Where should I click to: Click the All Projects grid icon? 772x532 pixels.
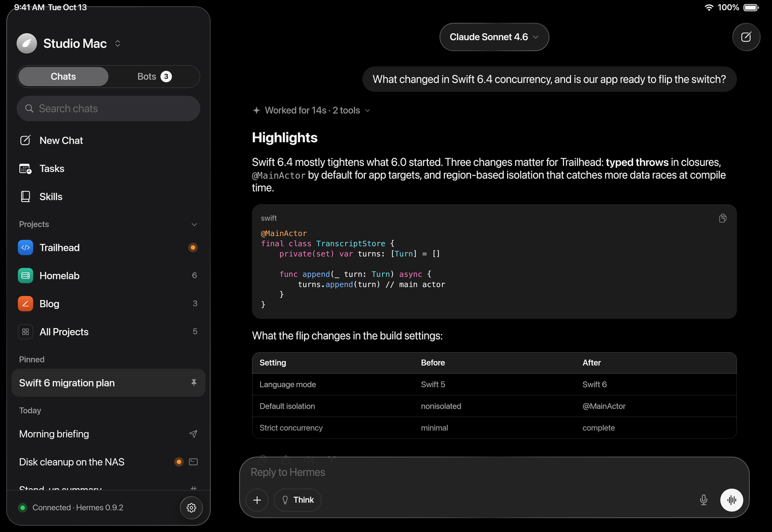click(26, 332)
